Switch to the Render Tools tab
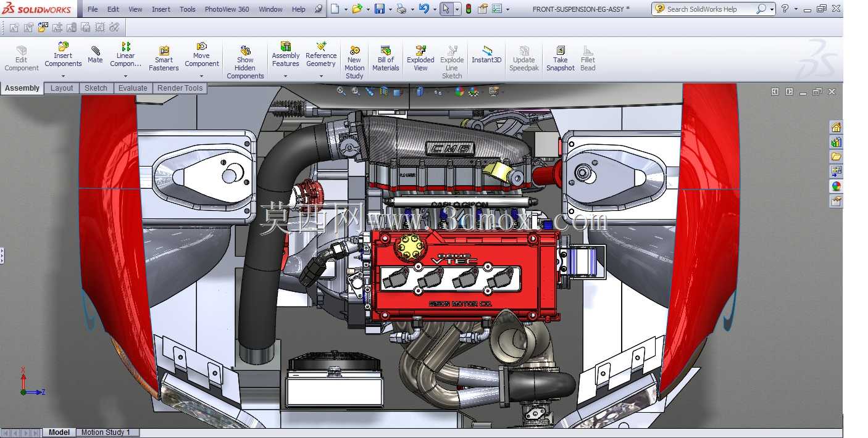The image size is (868, 438). tap(180, 88)
